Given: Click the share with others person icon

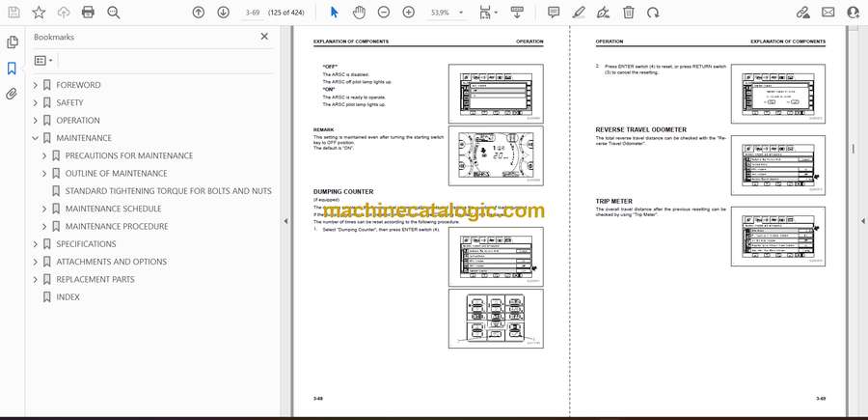Looking at the screenshot, I should [854, 13].
